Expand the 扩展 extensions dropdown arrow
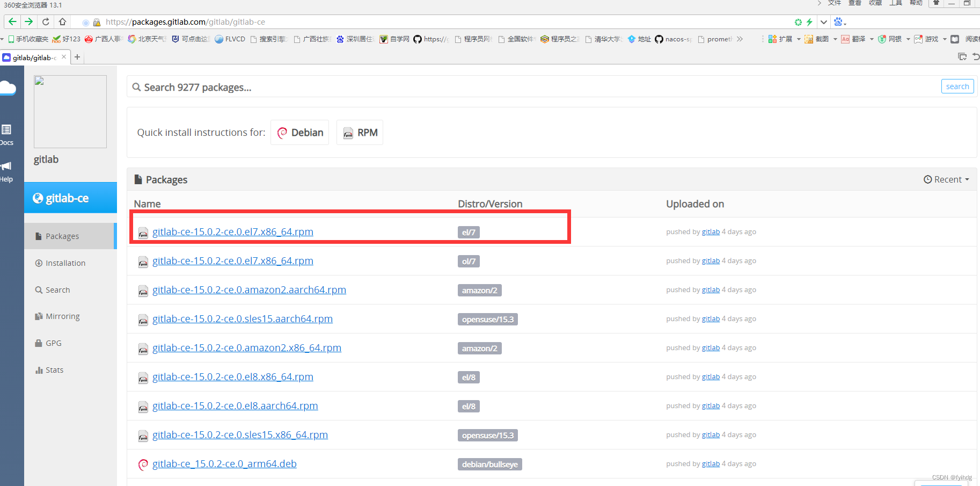Image resolution: width=980 pixels, height=486 pixels. (799, 39)
